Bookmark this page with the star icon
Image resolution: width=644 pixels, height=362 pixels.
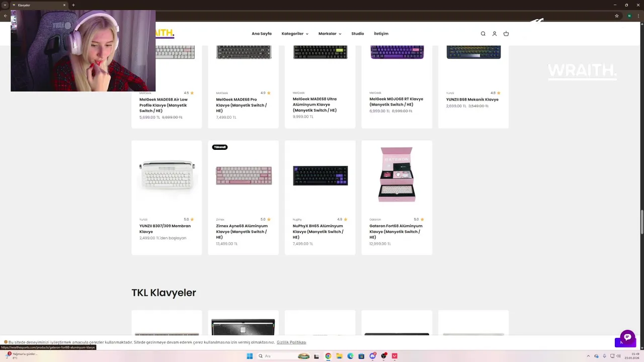pos(617,16)
